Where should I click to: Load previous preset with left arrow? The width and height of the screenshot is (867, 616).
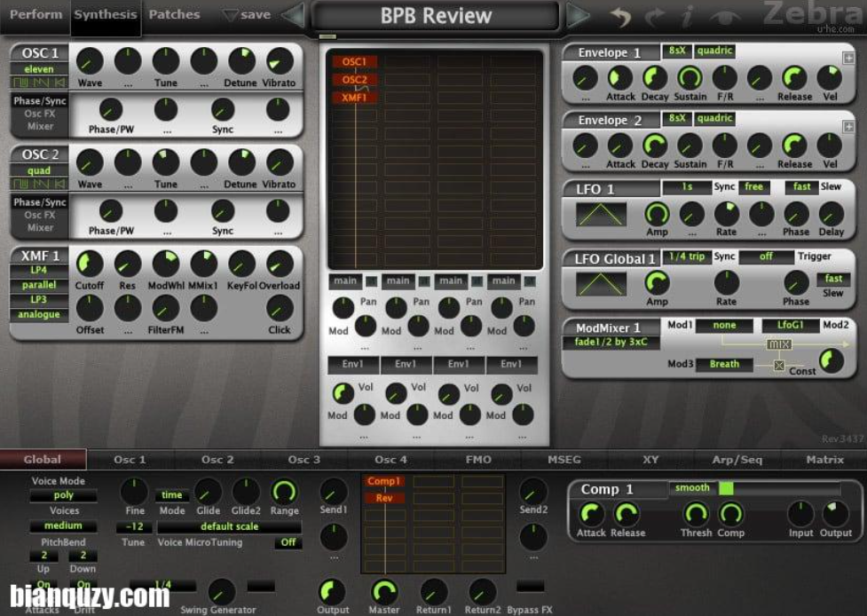(x=293, y=15)
